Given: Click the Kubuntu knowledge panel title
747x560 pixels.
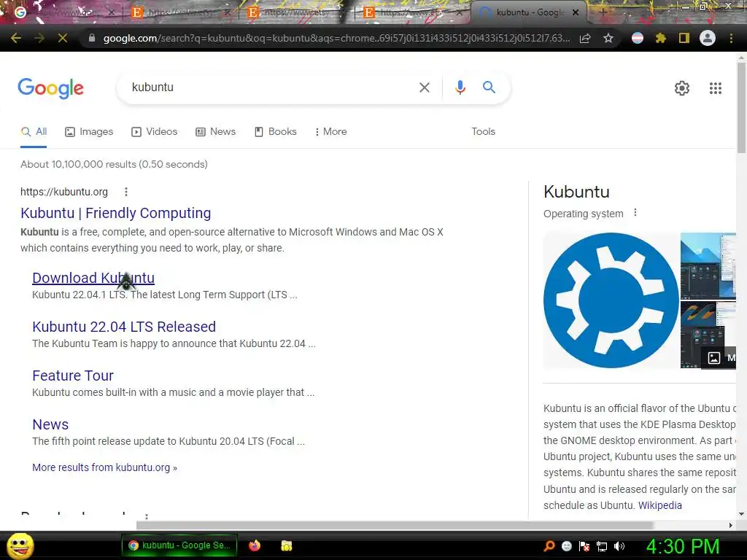Looking at the screenshot, I should click(576, 192).
